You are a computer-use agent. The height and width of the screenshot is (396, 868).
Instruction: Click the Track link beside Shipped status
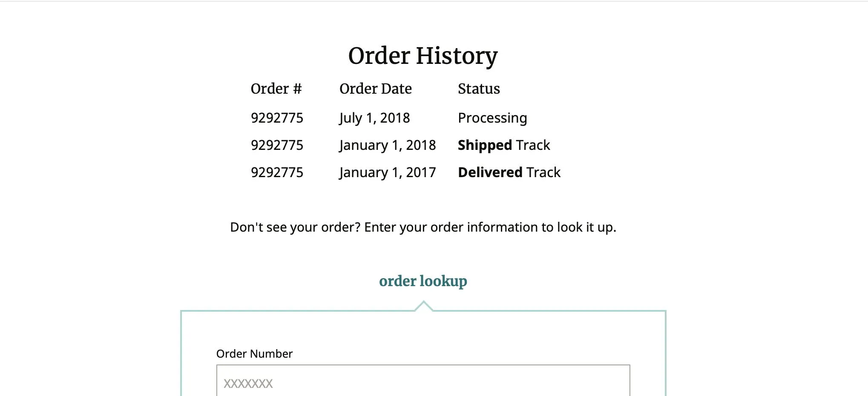pyautogui.click(x=533, y=145)
